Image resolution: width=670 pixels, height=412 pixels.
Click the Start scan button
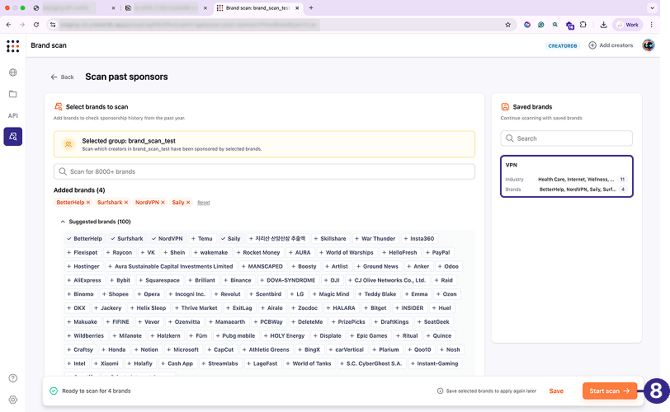(x=609, y=391)
